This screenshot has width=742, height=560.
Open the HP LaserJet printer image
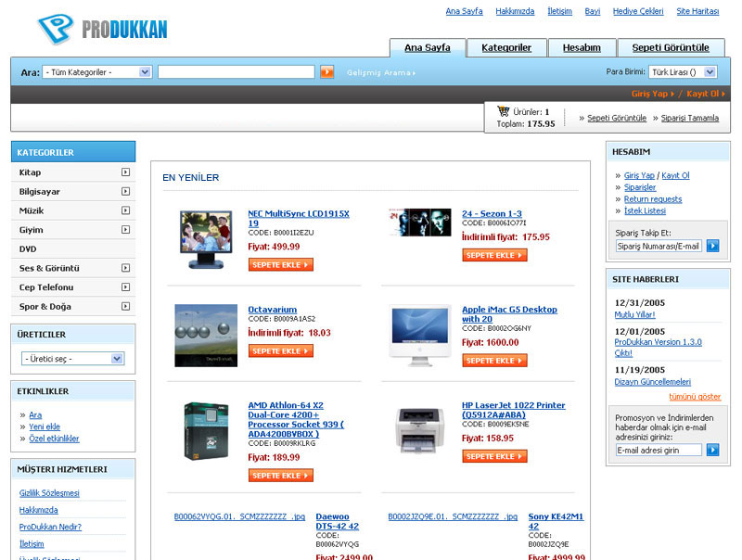click(x=420, y=430)
